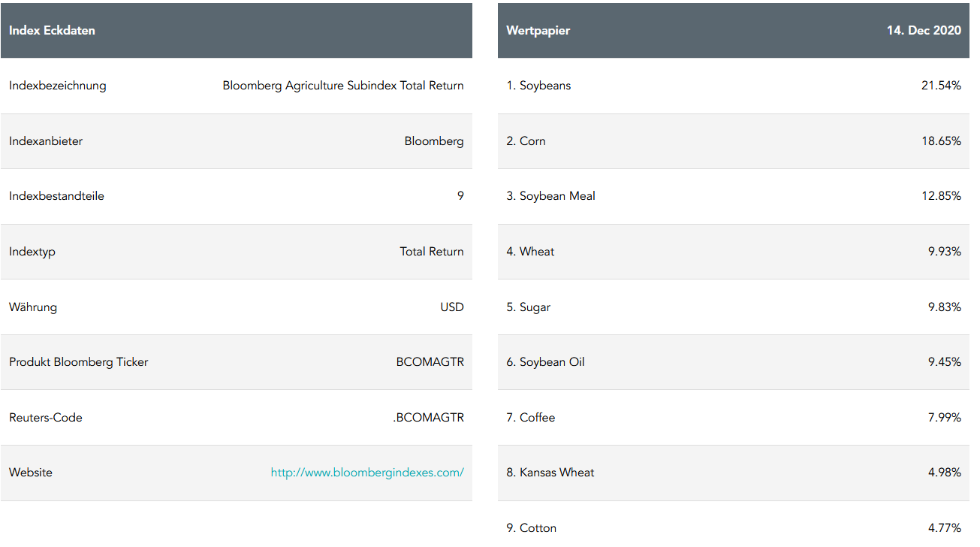The height and width of the screenshot is (547, 980).
Task: Click the 14. Dec 2020 date header
Action: tap(924, 31)
